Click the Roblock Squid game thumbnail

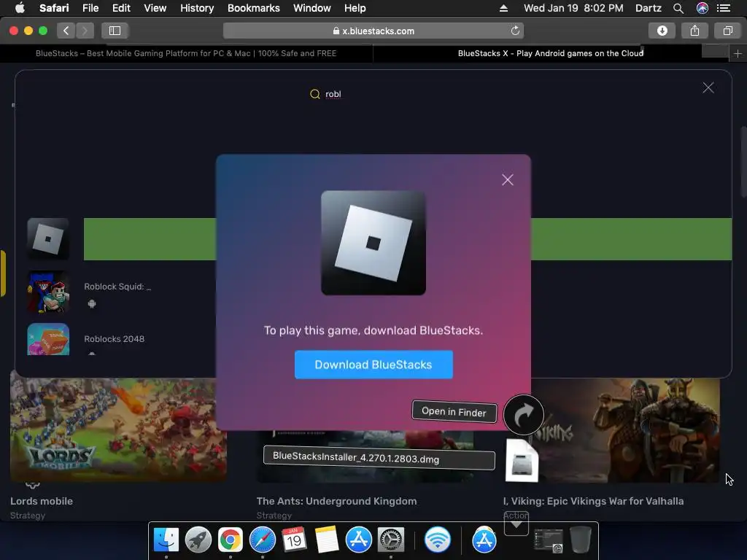point(48,292)
